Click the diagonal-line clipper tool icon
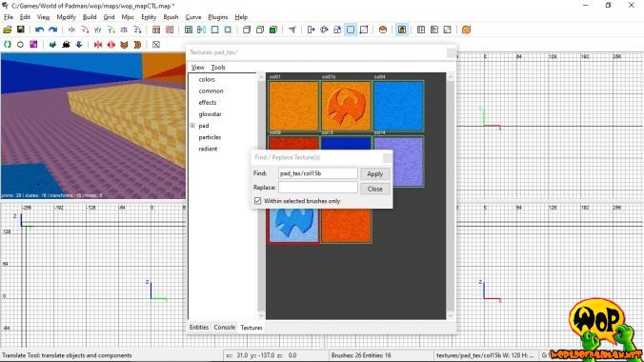Image resolution: width=644 pixels, height=362 pixels. tap(364, 30)
